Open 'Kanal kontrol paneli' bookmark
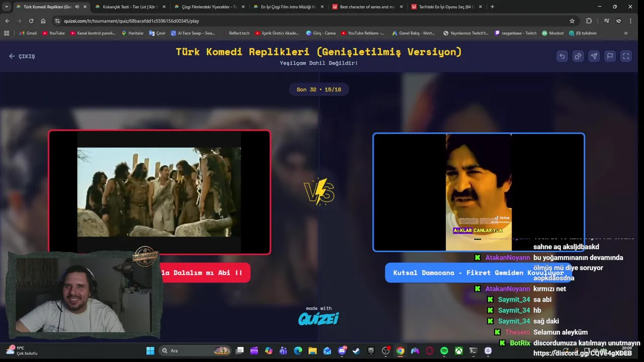 [93, 33]
